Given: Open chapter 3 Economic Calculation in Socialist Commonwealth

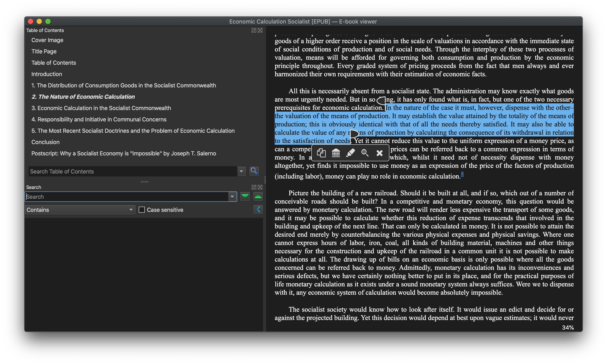Looking at the screenshot, I should tap(101, 108).
